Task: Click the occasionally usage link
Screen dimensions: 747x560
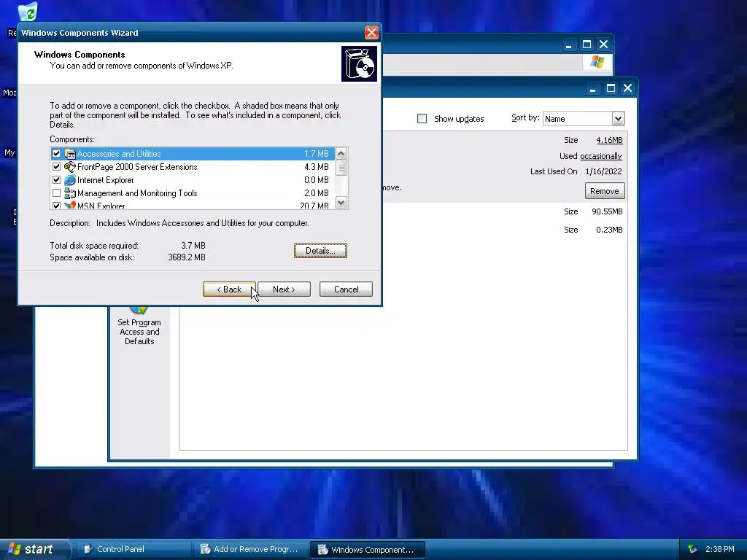Action: click(x=601, y=156)
